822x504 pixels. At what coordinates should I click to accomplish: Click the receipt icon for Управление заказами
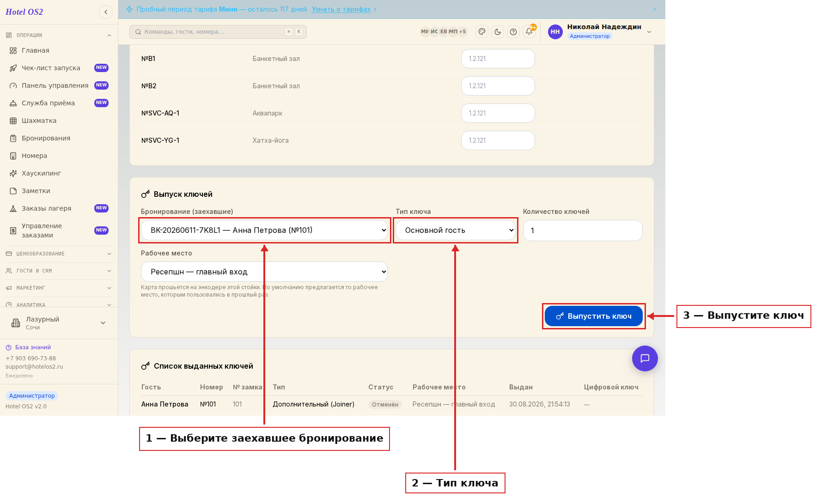click(13, 231)
